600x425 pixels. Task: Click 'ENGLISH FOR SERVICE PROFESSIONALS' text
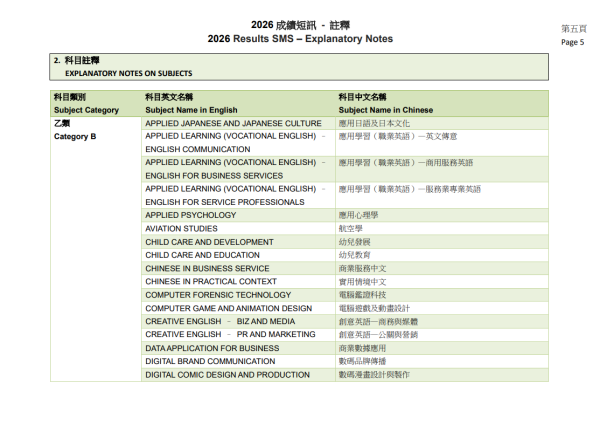(x=225, y=202)
